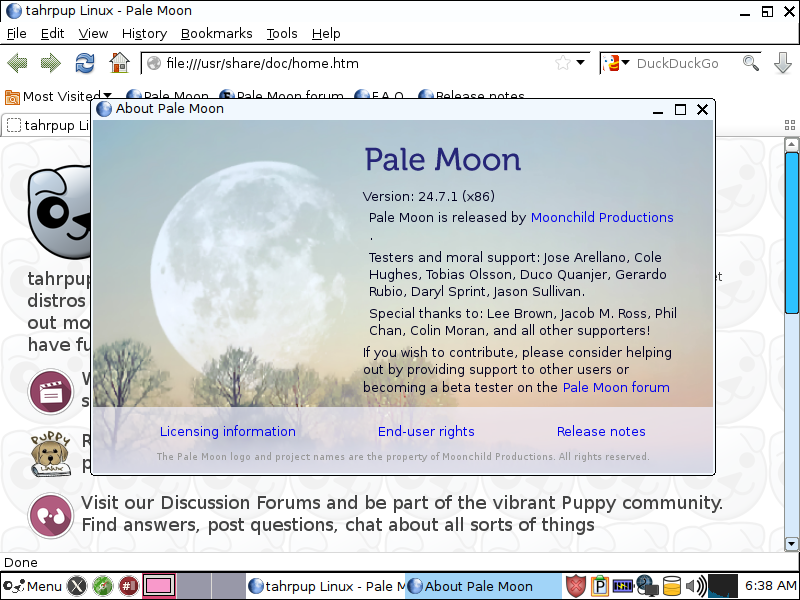This screenshot has height=600, width=800.
Task: Open the tab groups grid icon
Action: tap(790, 125)
